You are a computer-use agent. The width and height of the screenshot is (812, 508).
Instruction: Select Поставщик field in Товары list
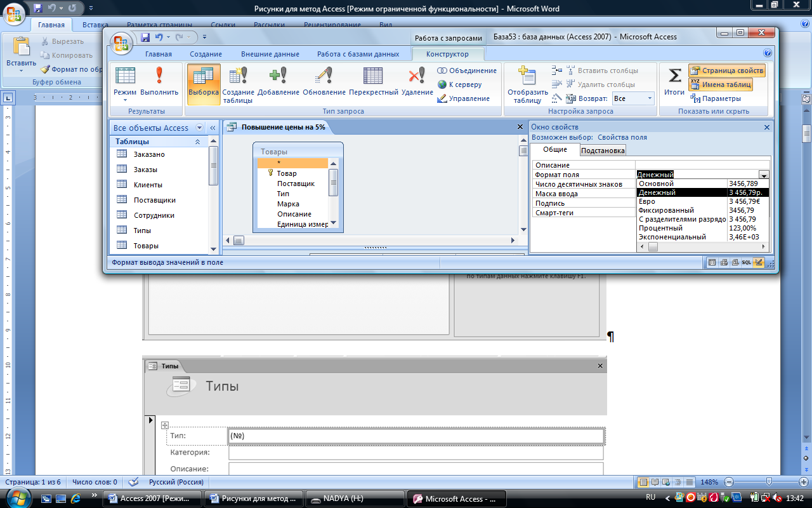tap(296, 184)
